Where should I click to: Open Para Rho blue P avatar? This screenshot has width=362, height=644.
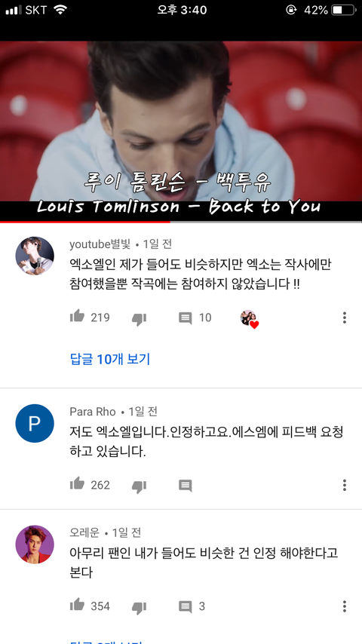(x=35, y=423)
